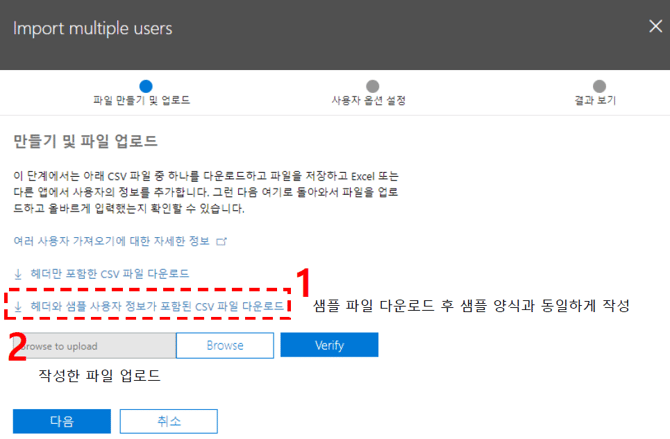Click the Browse to upload file field
670x439 pixels.
tap(94, 345)
